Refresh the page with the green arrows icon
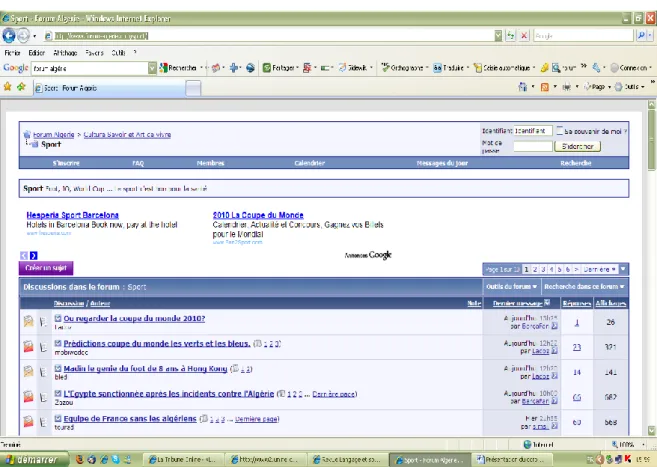Viewport: 657px width, 467px height. pyautogui.click(x=510, y=36)
